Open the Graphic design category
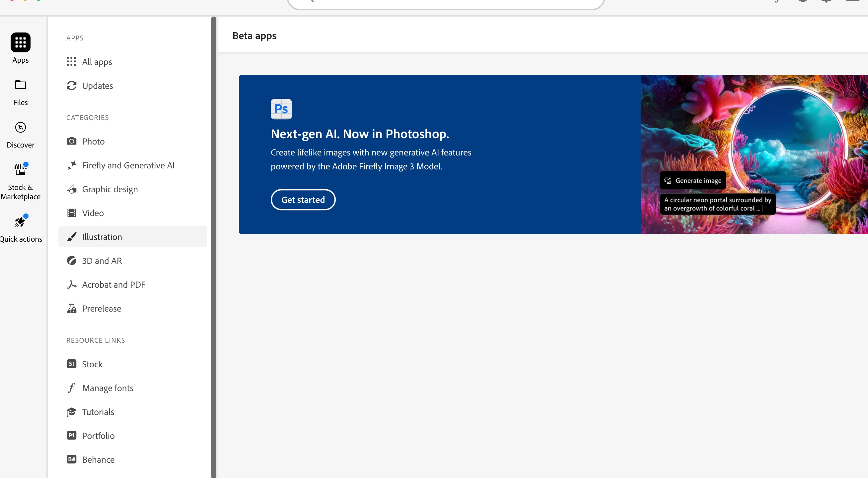 (x=110, y=189)
